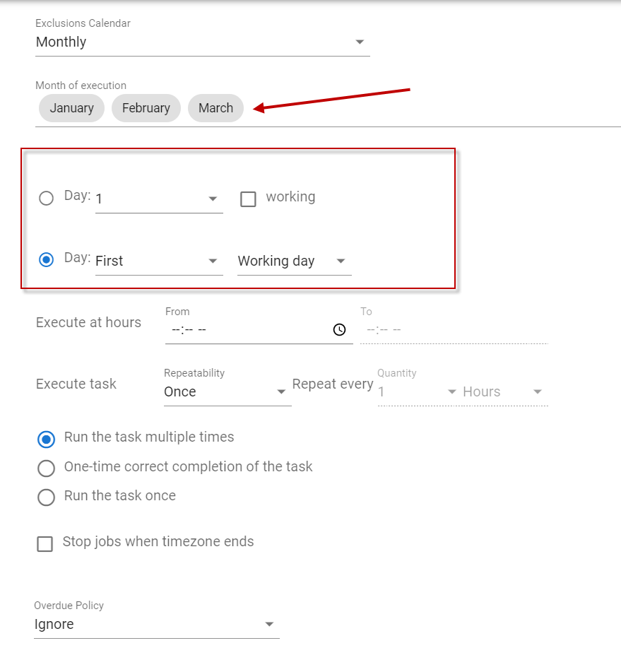Expand the Day First dropdown

coord(159,261)
